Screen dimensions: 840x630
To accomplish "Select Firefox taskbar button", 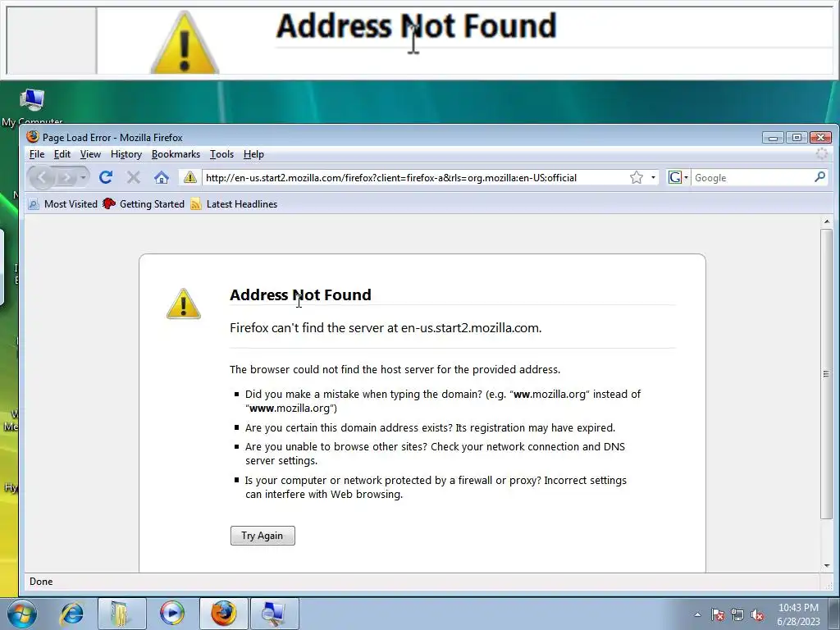I will 223,614.
